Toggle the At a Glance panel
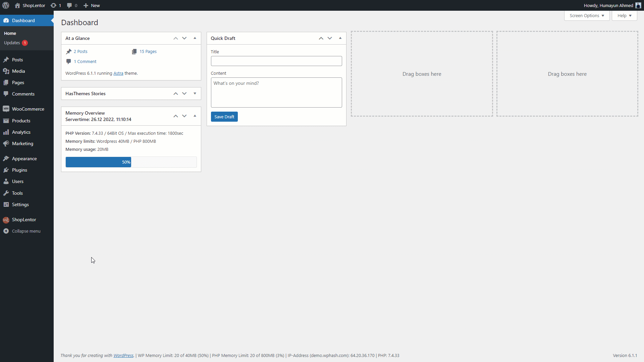The image size is (644, 362). (x=195, y=38)
